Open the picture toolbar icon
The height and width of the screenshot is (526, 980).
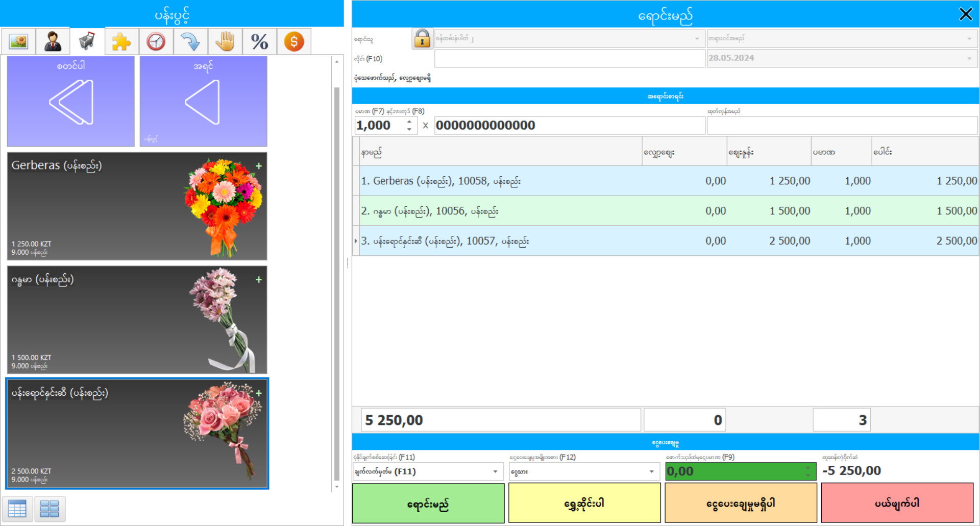tap(18, 41)
